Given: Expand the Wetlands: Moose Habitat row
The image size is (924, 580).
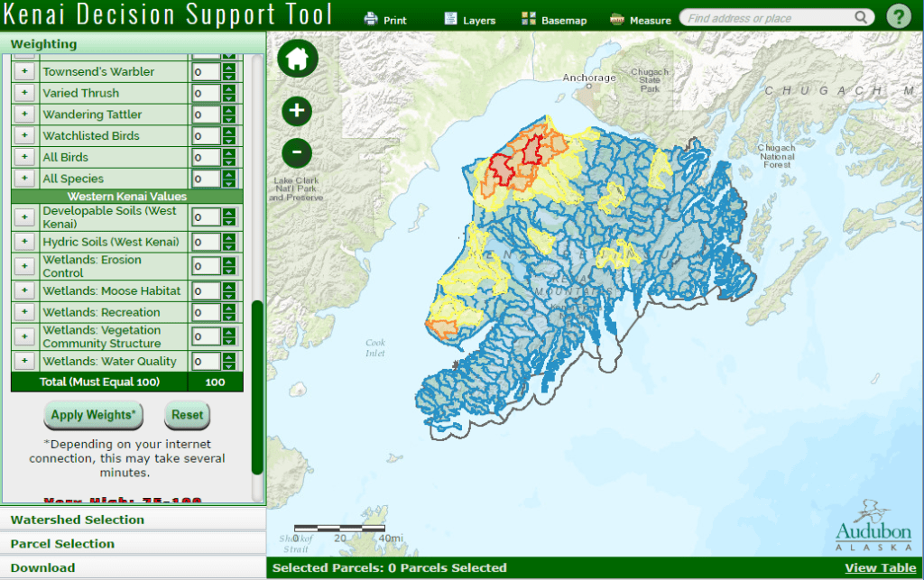Looking at the screenshot, I should 24,291.
